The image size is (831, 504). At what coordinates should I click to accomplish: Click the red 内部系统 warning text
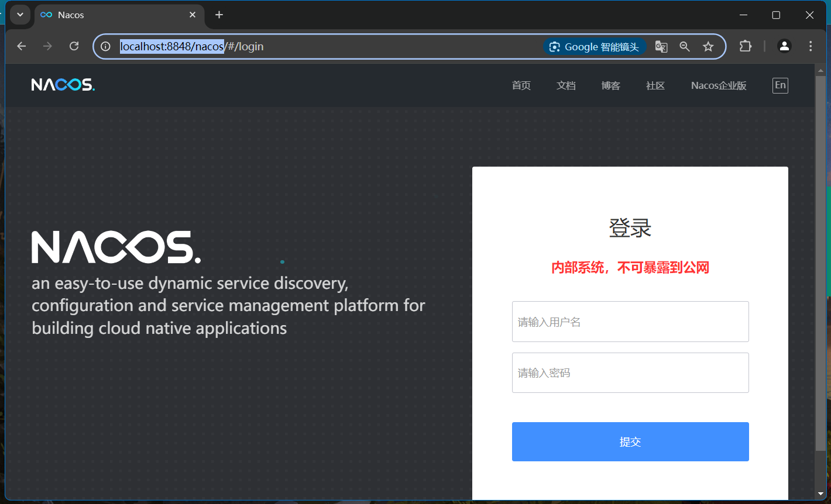[630, 268]
